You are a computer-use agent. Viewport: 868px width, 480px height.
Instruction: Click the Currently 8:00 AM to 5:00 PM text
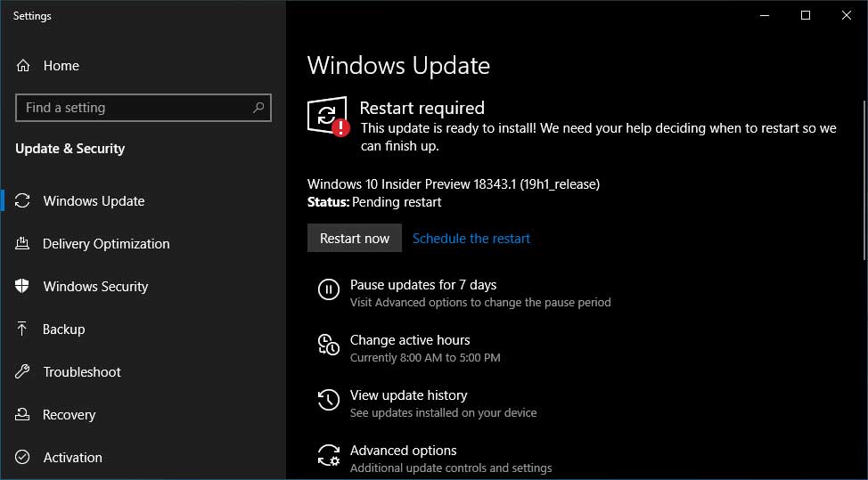425,358
